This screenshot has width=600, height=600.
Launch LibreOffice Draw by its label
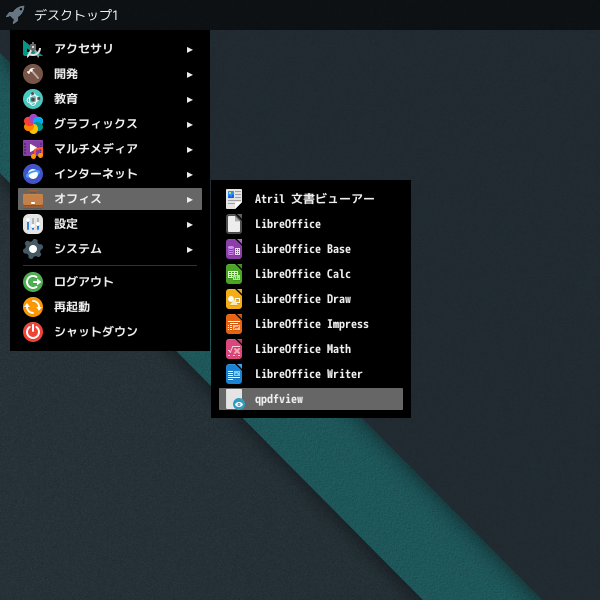pos(303,299)
